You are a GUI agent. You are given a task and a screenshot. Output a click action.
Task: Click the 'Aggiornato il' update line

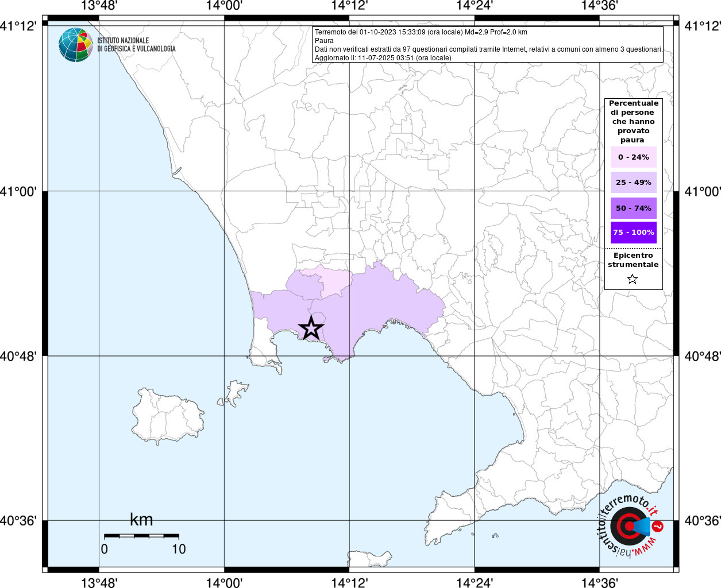click(x=383, y=58)
